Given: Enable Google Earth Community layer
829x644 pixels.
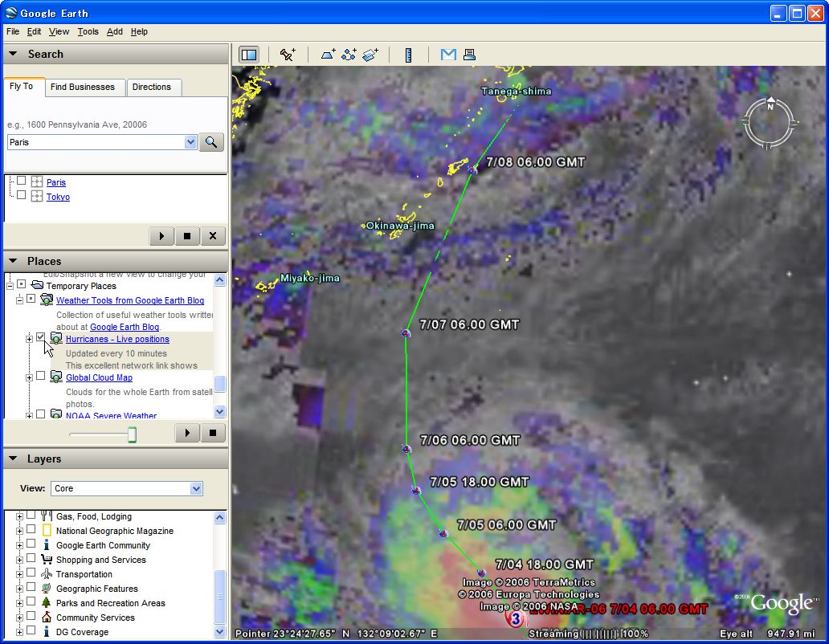Looking at the screenshot, I should click(31, 544).
